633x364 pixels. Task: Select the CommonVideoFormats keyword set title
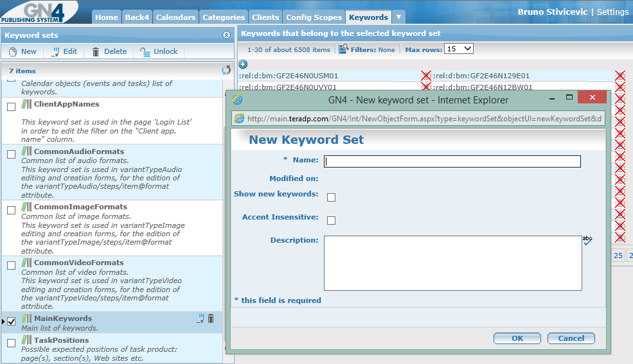coord(78,263)
